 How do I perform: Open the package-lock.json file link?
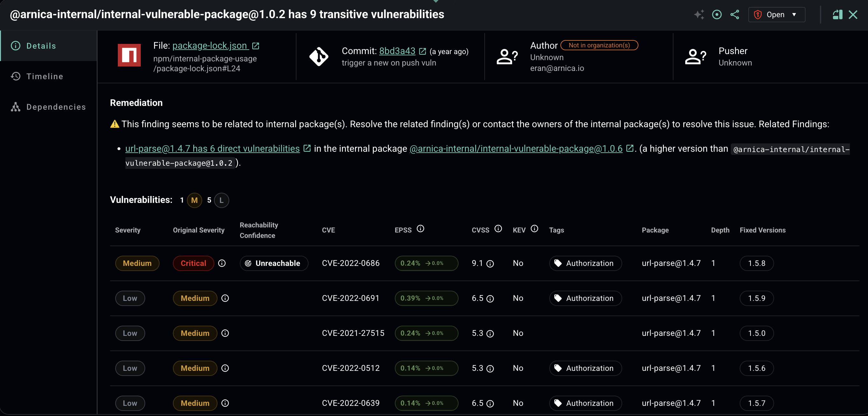pos(210,46)
